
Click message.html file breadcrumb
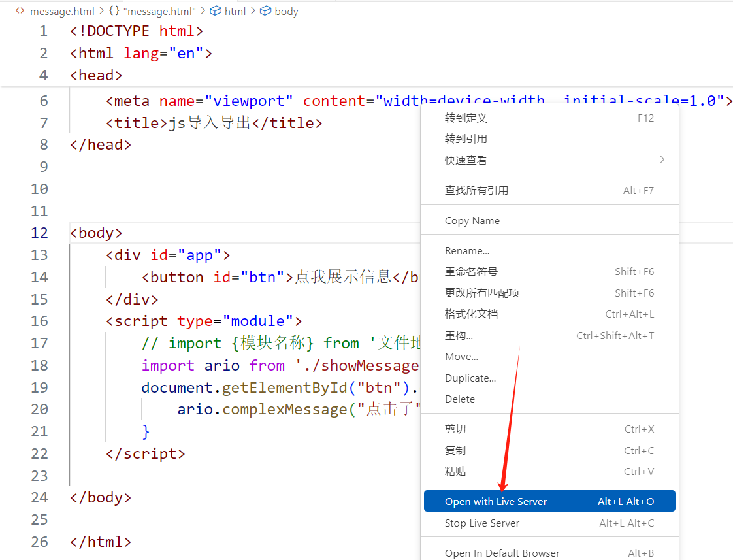(62, 11)
